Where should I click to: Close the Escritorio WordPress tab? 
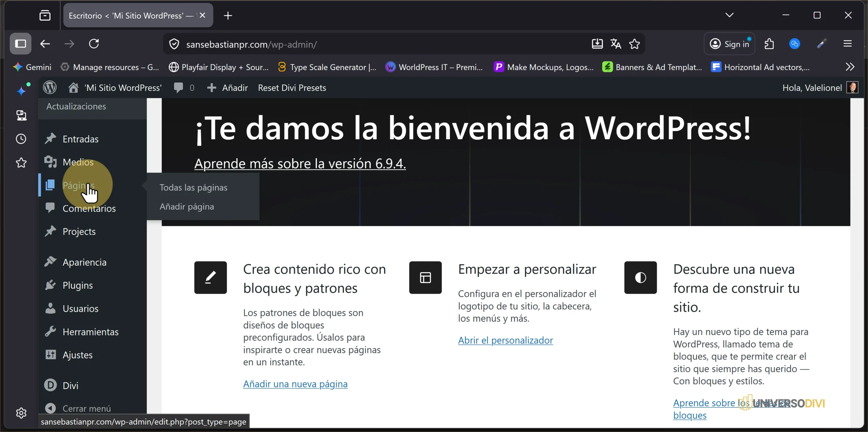[203, 15]
